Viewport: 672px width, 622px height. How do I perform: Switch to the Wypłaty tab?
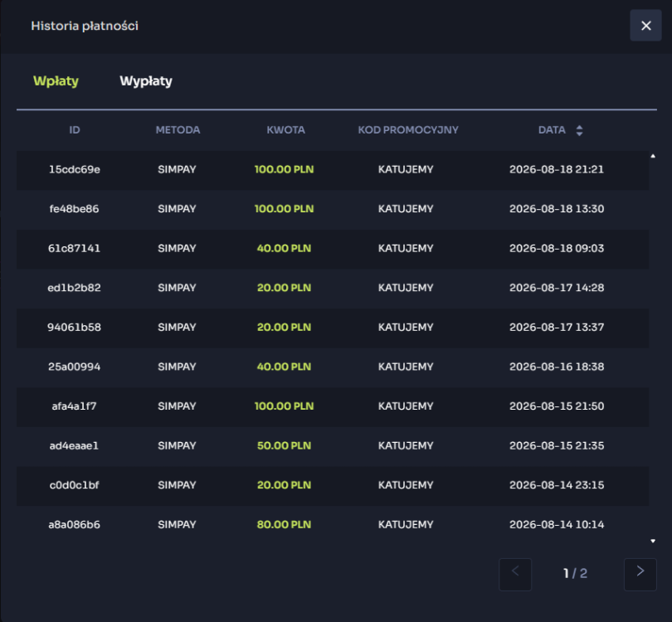146,81
